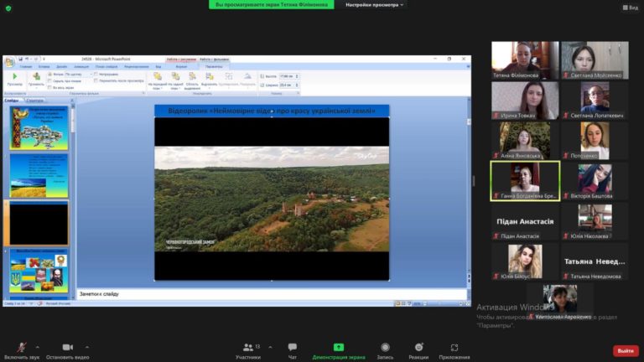Select Тетяна Філімонова video thumbnail
644x362 pixels.
point(524,60)
